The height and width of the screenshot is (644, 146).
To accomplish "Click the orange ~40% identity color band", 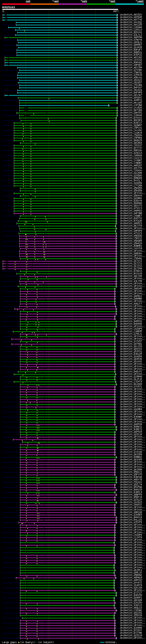I will pos(45,4).
